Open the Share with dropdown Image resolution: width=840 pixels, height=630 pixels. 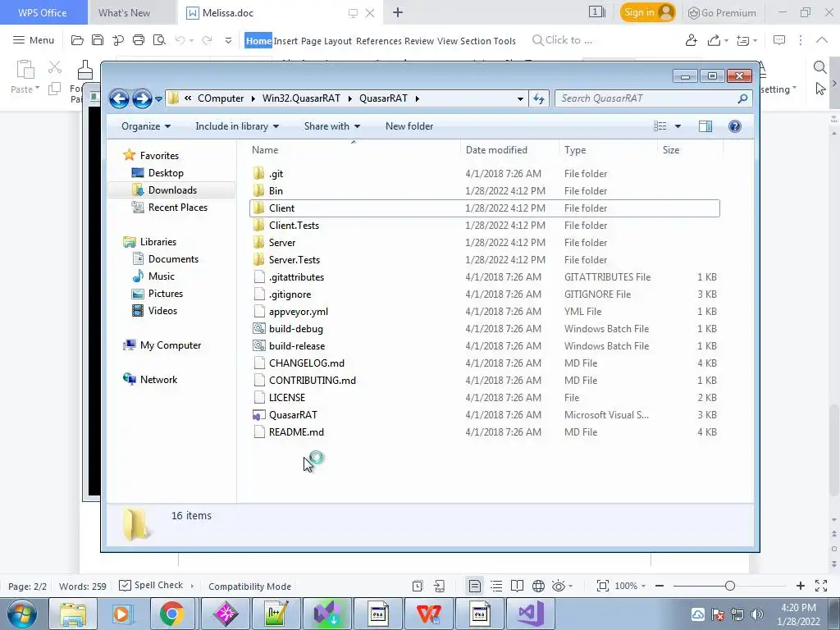click(332, 126)
